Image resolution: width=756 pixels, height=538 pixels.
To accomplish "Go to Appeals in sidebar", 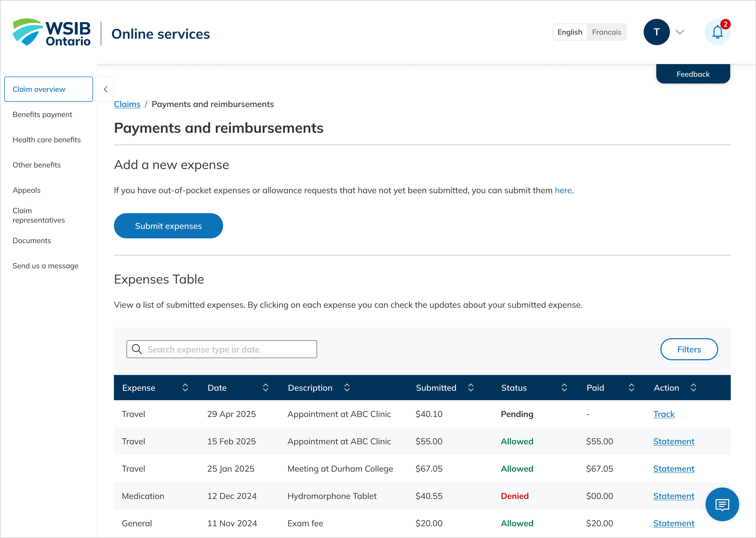I will [x=27, y=190].
